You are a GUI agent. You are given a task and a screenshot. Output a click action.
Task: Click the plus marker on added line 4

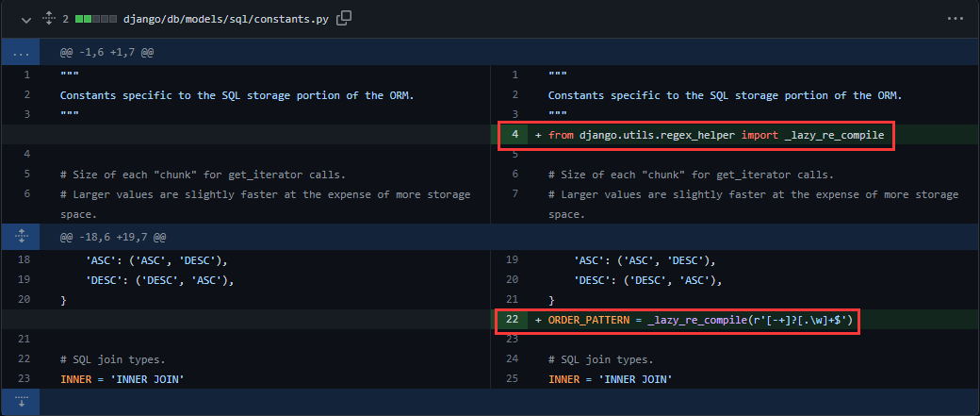[538, 135]
